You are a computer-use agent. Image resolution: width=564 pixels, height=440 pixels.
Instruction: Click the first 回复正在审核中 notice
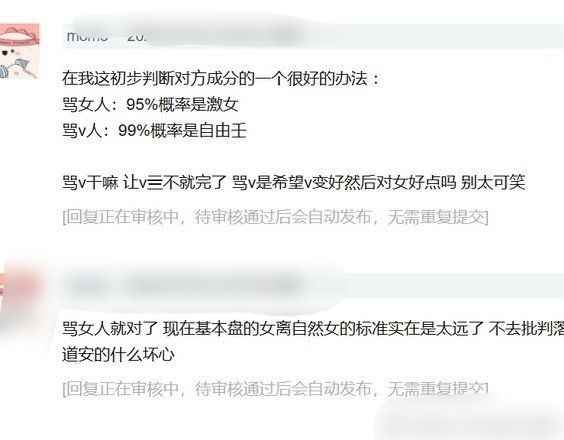tap(275, 217)
